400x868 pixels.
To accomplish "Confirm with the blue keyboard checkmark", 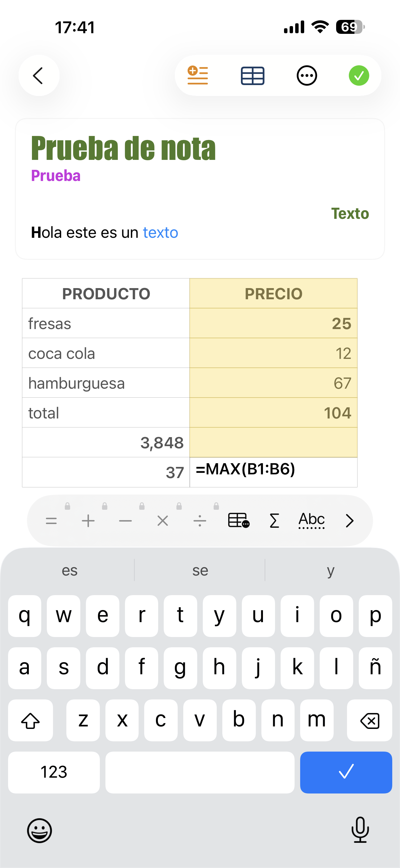I will click(x=346, y=772).
